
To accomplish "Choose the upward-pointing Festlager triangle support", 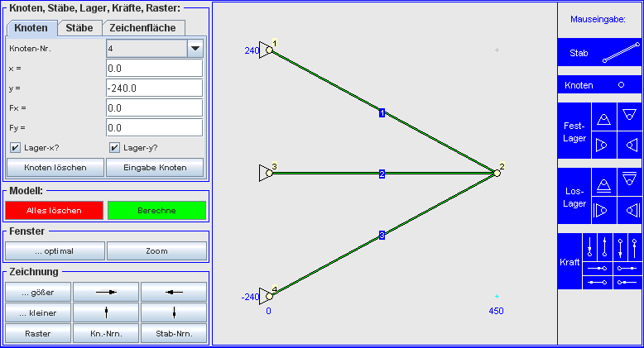I will [605, 117].
